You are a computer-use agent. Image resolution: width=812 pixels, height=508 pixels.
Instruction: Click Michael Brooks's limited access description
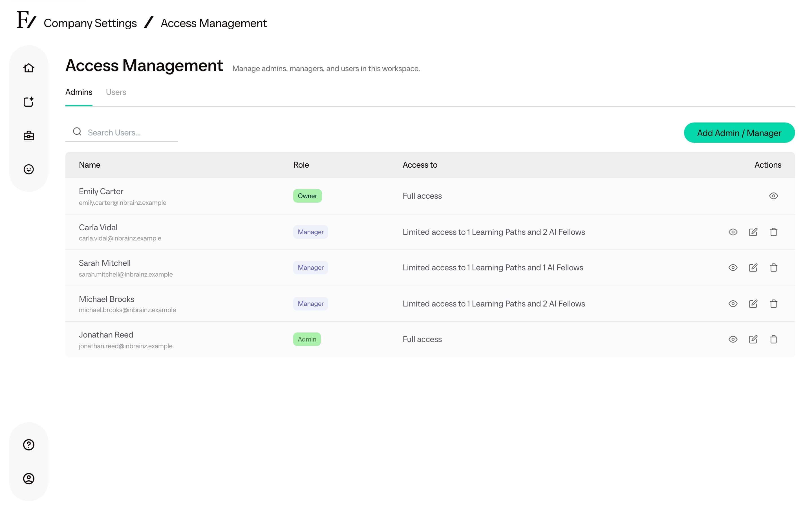pyautogui.click(x=494, y=304)
